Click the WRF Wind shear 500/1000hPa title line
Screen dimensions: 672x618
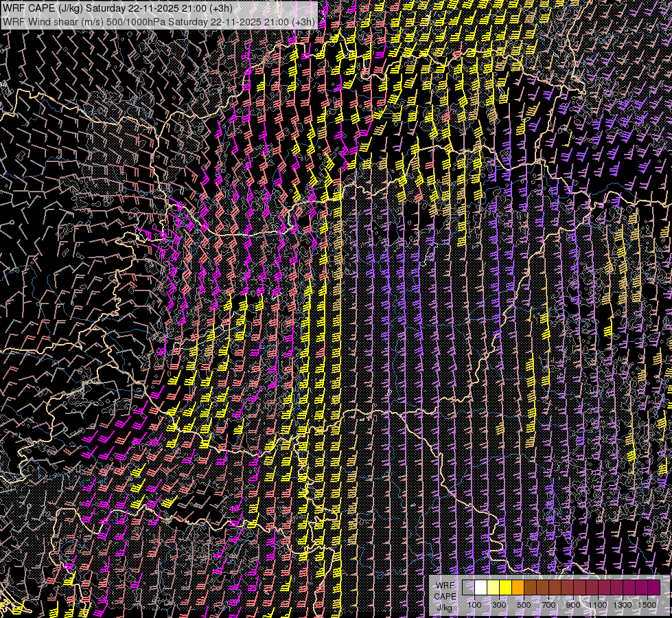click(x=159, y=21)
